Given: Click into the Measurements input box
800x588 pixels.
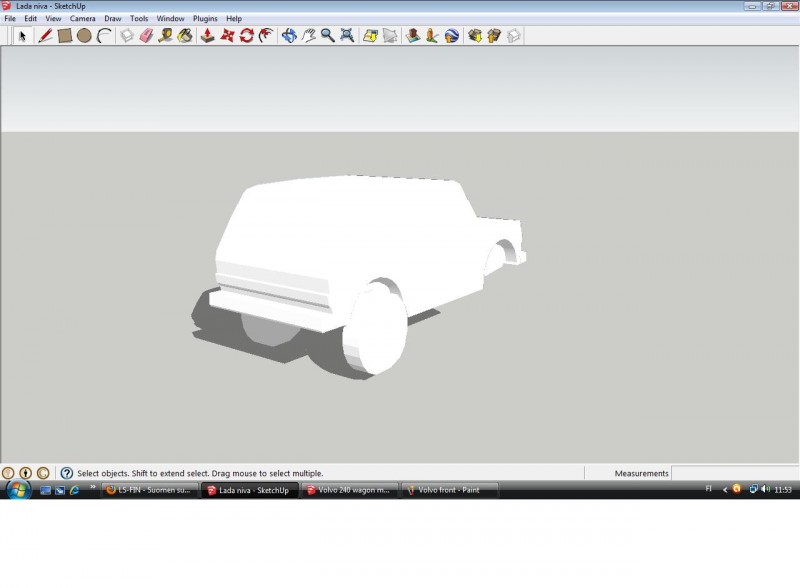Looking at the screenshot, I should (735, 473).
